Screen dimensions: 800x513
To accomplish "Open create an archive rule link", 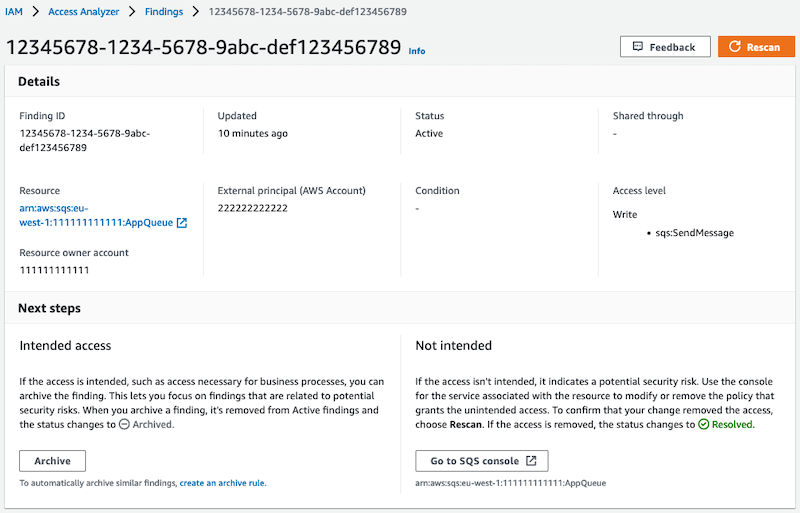I will (222, 483).
